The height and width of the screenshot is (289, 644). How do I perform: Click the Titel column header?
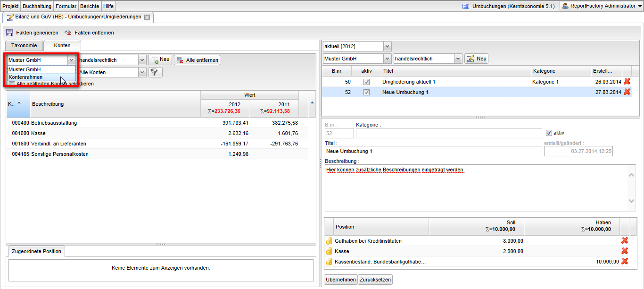pyautogui.click(x=456, y=71)
